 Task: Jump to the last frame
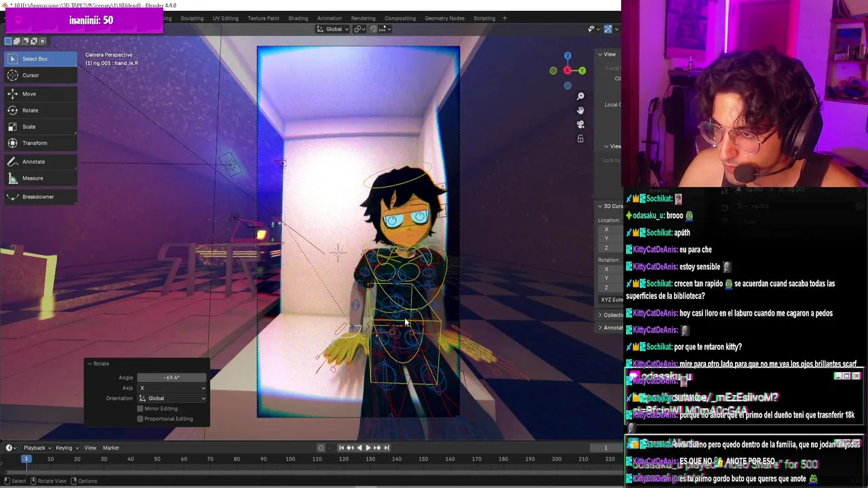[x=387, y=447]
